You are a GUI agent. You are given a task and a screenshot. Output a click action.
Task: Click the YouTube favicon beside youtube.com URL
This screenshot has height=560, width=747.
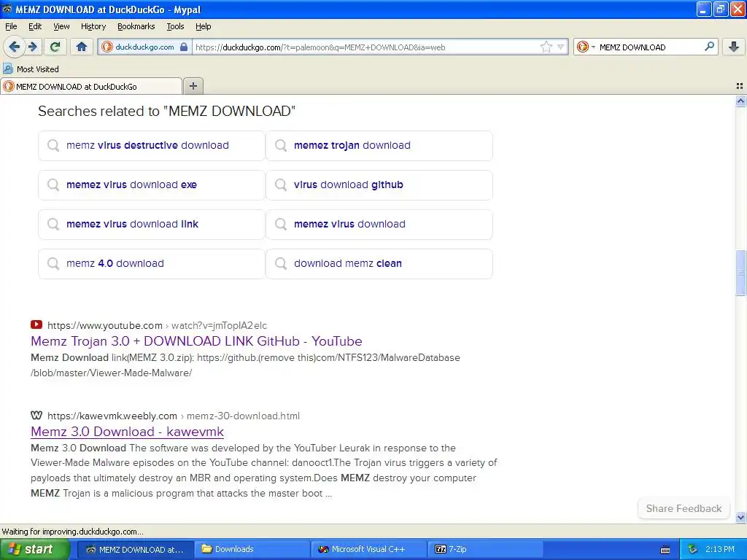[x=36, y=324]
